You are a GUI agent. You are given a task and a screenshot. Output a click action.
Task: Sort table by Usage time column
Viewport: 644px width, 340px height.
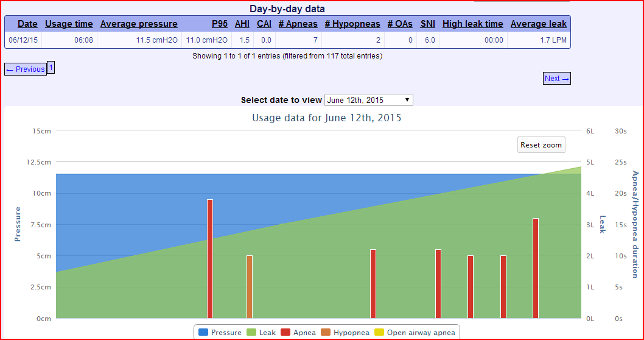tap(69, 24)
